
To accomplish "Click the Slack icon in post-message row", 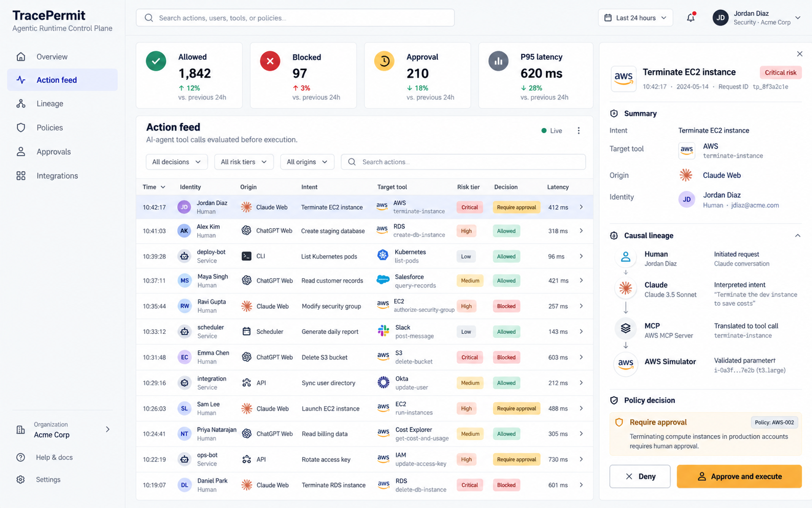I will click(383, 331).
